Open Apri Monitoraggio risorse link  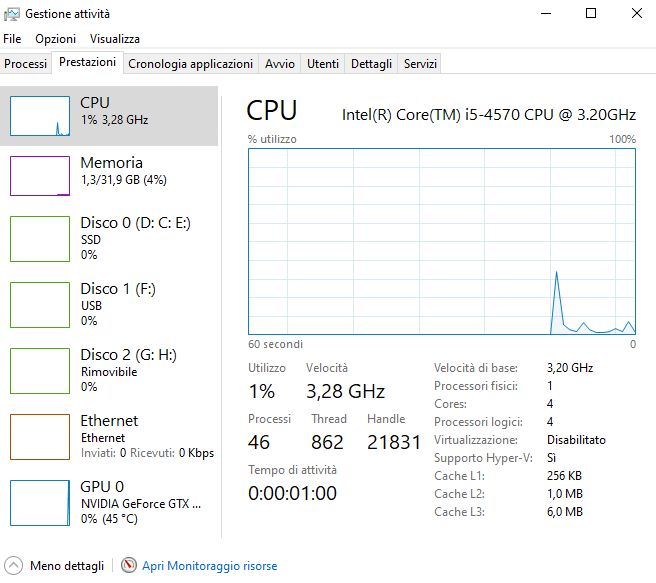[x=209, y=566]
